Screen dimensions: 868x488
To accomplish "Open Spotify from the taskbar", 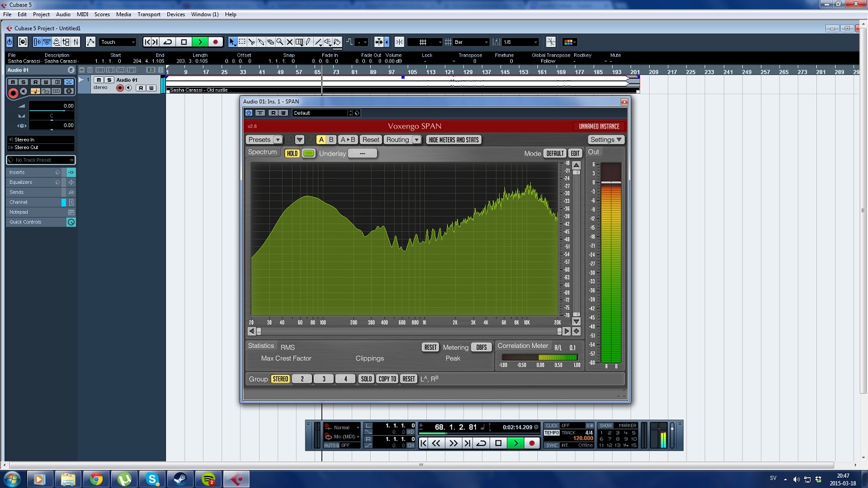I will pos(209,479).
